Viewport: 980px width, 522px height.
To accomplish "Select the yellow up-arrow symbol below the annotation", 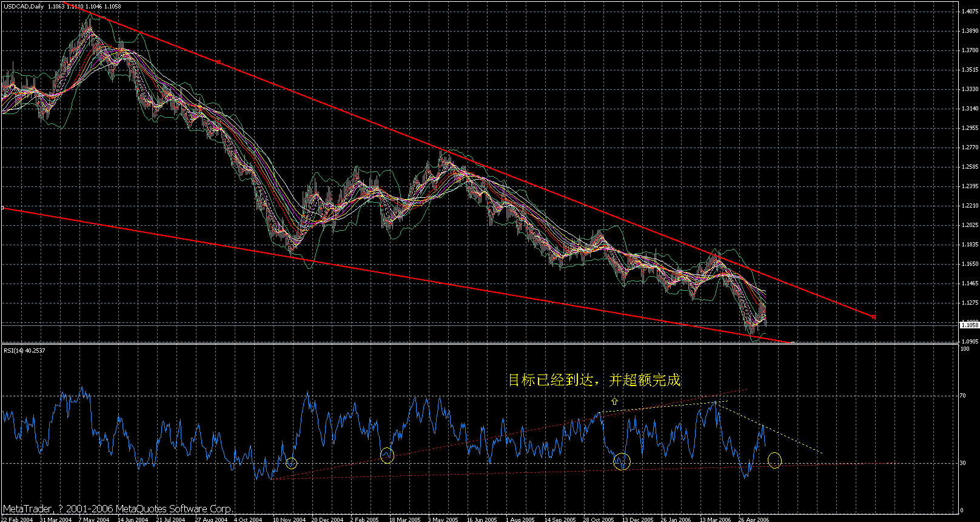I will coord(615,401).
